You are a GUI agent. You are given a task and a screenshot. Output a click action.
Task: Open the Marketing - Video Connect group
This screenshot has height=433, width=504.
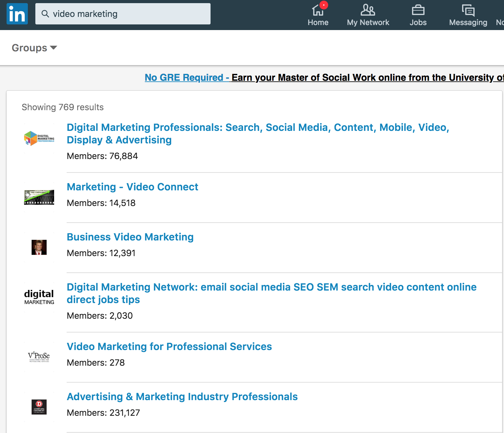tap(132, 187)
